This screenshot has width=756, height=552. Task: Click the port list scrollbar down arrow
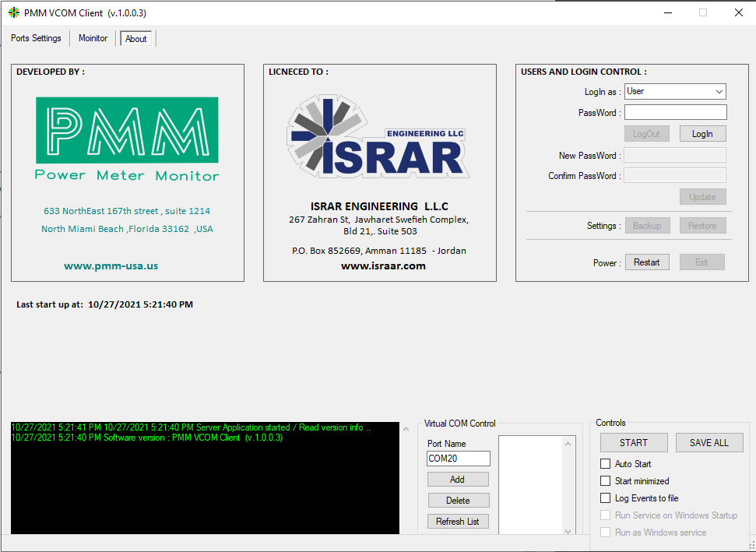(568, 531)
